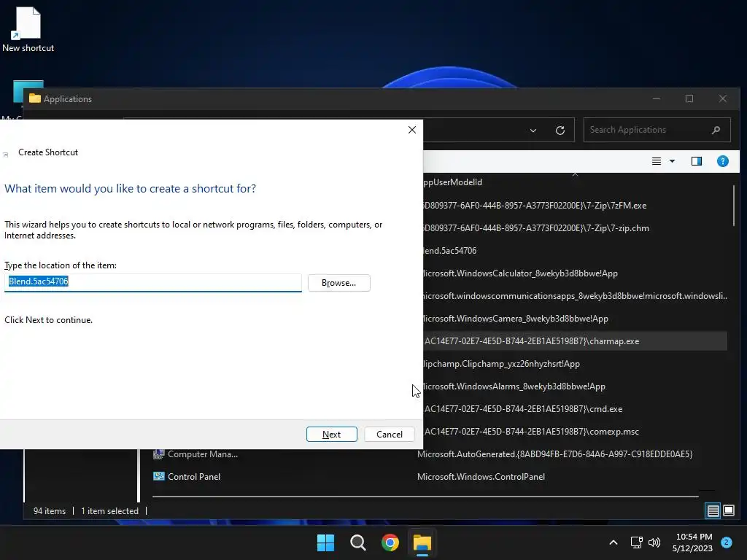The width and height of the screenshot is (747, 560).
Task: Refresh the Applications address bar
Action: point(560,130)
